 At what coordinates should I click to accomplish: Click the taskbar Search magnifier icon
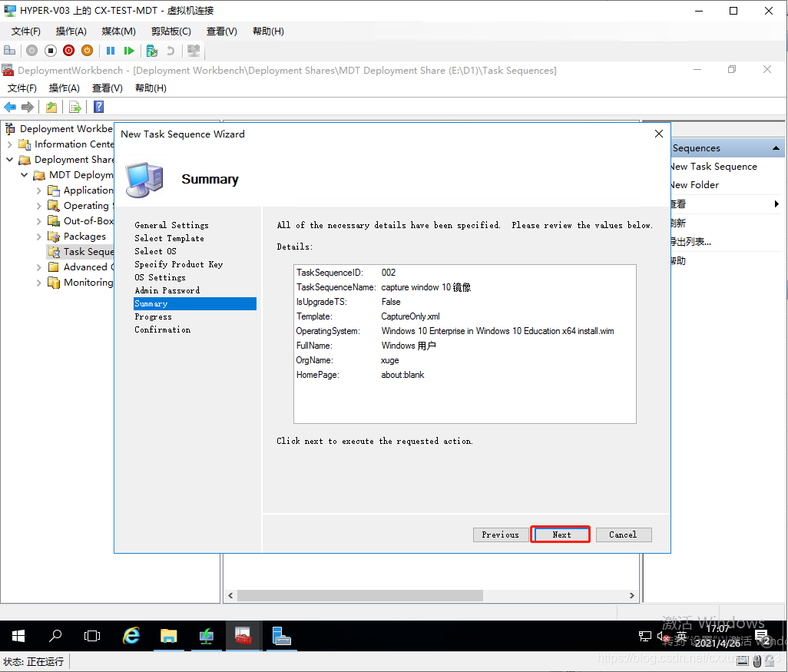click(x=55, y=637)
